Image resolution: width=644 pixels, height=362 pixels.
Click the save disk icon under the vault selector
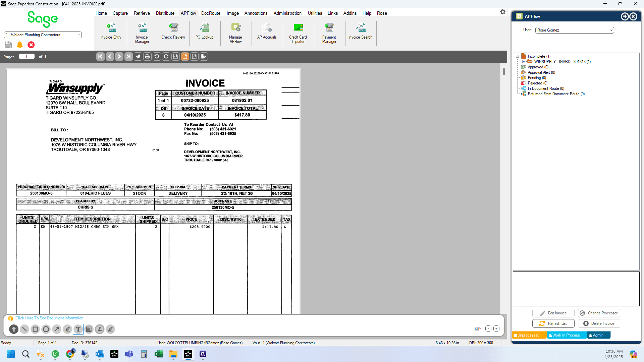pos(8,45)
